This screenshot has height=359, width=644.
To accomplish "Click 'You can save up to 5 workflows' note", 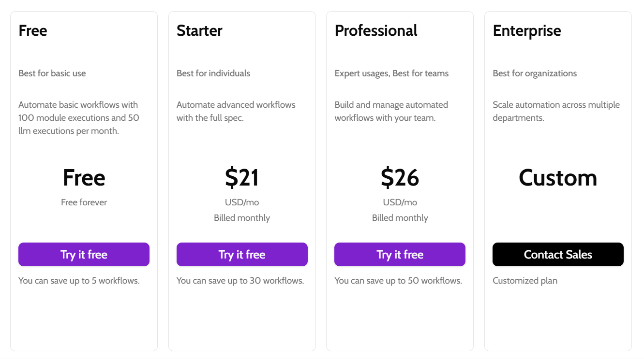I will [x=79, y=280].
